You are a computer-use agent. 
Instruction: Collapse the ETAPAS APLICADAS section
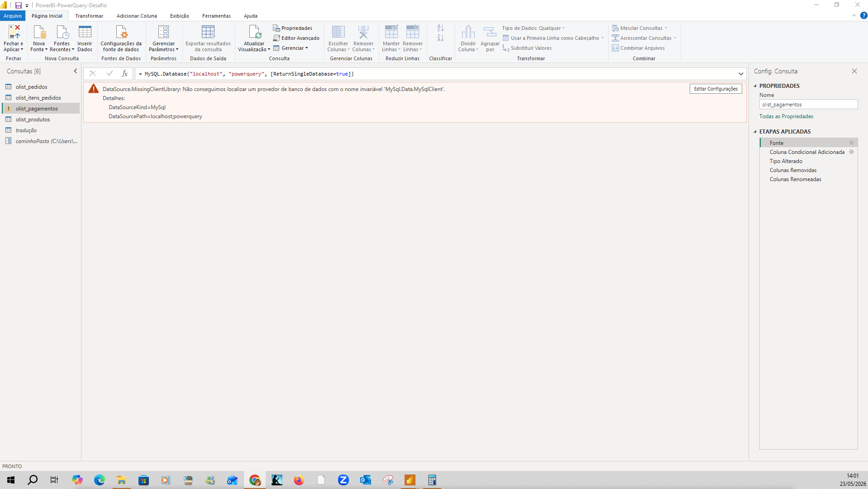755,131
